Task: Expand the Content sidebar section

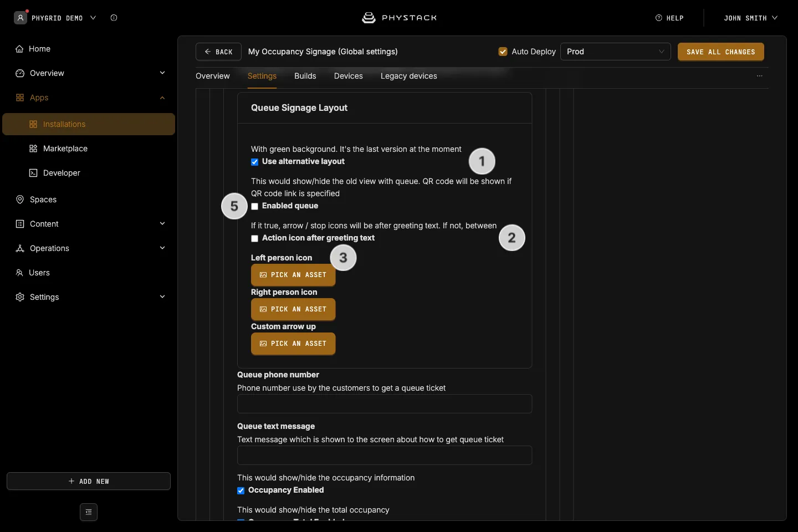Action: coord(89,224)
